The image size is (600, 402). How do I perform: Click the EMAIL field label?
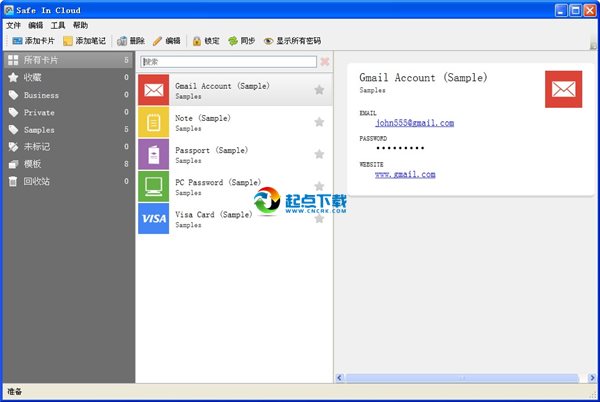pos(368,113)
